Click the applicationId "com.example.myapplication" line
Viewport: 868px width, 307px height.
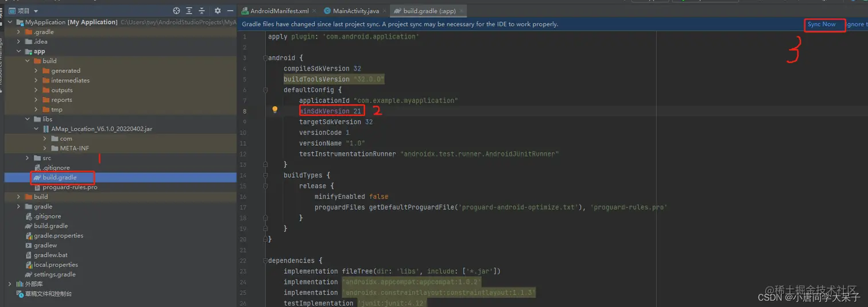(x=378, y=100)
